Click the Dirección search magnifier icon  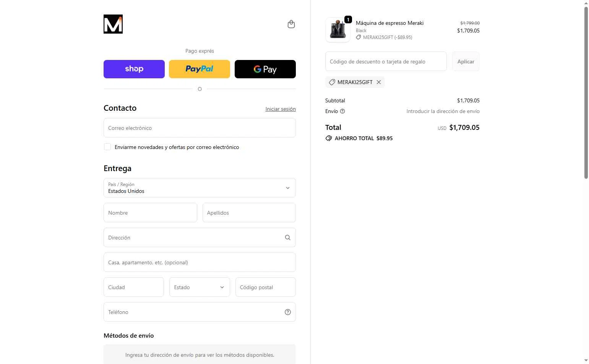pyautogui.click(x=288, y=238)
